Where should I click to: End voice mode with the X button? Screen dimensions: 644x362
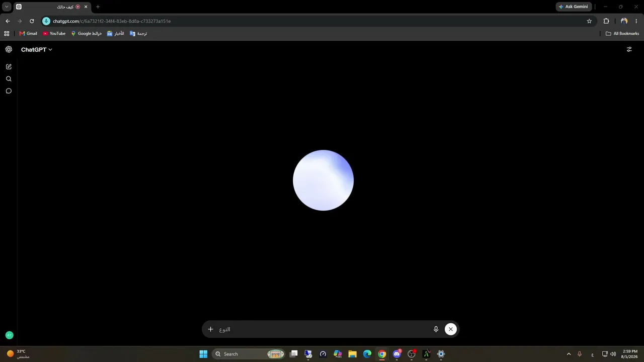451,329
